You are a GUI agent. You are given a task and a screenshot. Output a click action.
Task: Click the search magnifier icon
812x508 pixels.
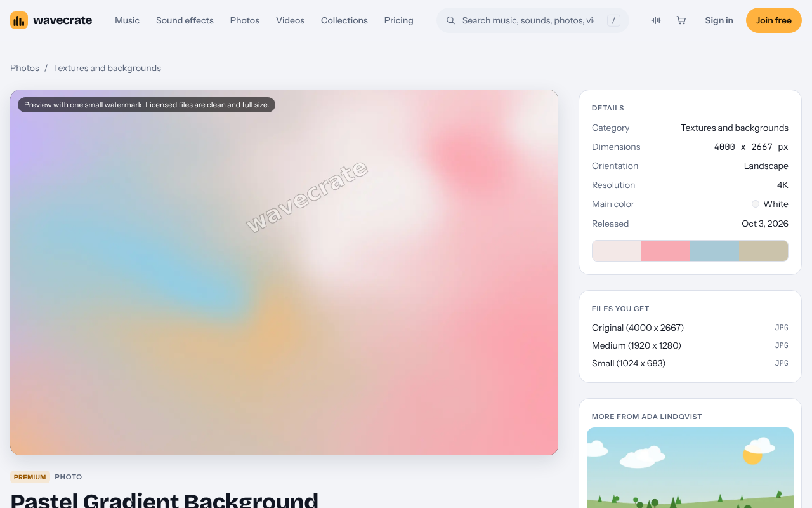pos(450,20)
